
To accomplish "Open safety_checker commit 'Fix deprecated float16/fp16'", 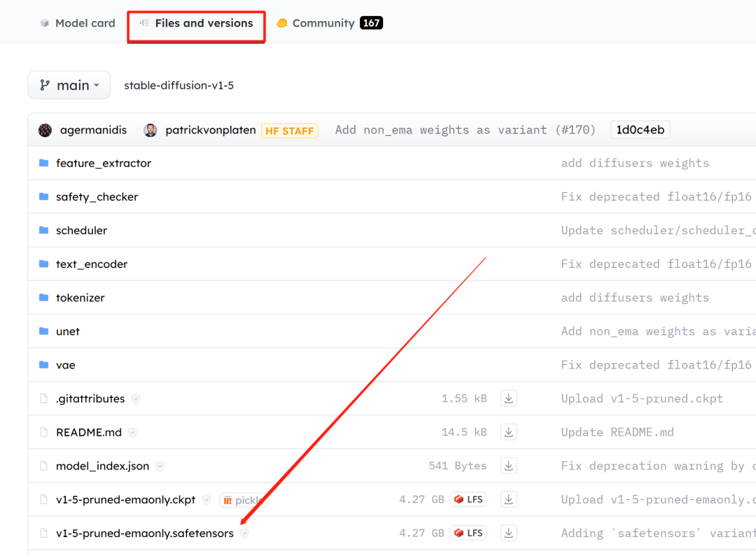I will [656, 197].
